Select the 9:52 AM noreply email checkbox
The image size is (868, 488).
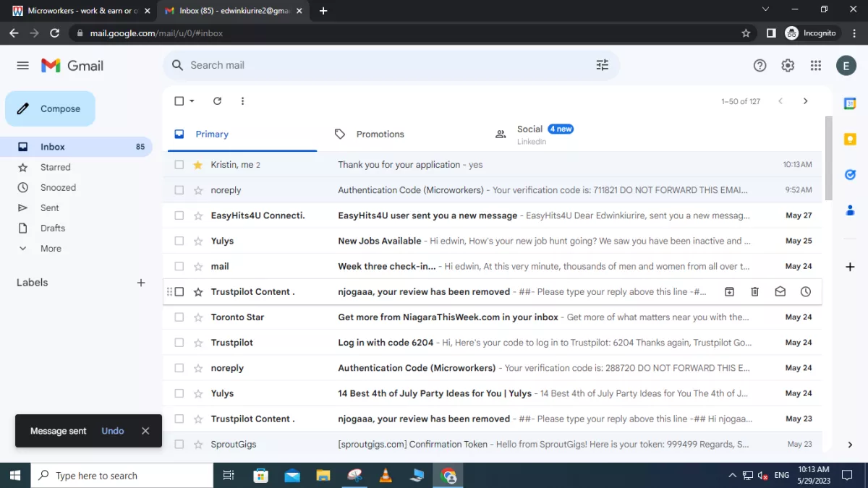point(179,190)
